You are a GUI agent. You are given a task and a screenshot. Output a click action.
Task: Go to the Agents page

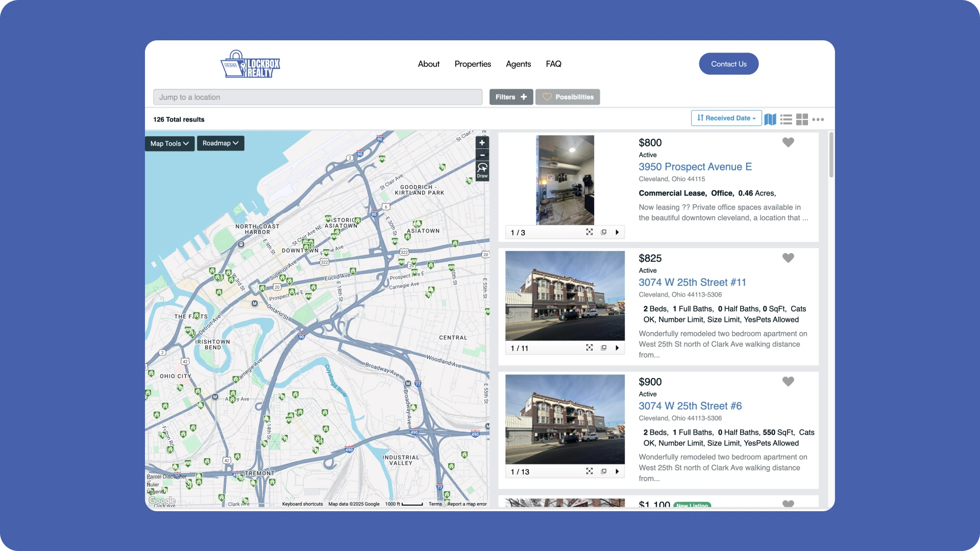click(518, 64)
